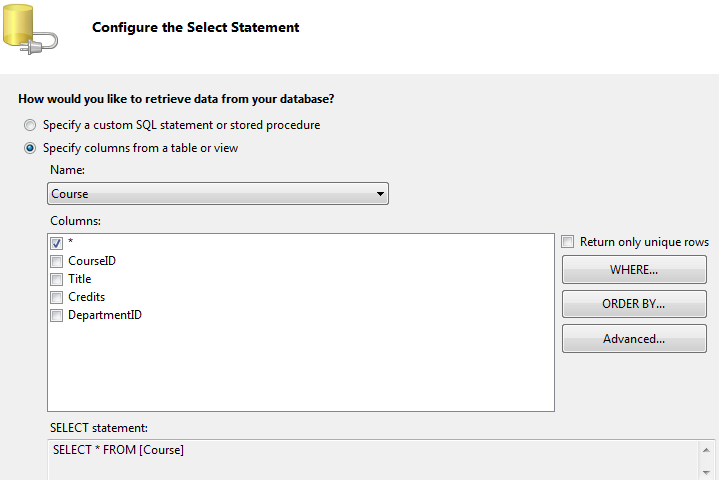Open the Name dropdown showing Course
719x480 pixels.
click(218, 193)
